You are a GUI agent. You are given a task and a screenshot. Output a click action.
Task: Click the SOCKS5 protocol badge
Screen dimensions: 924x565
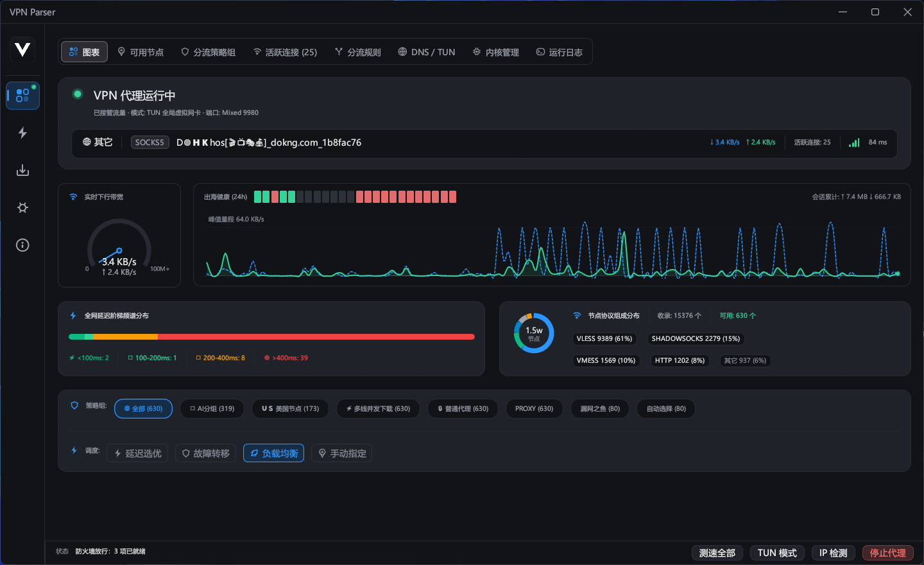(x=150, y=143)
